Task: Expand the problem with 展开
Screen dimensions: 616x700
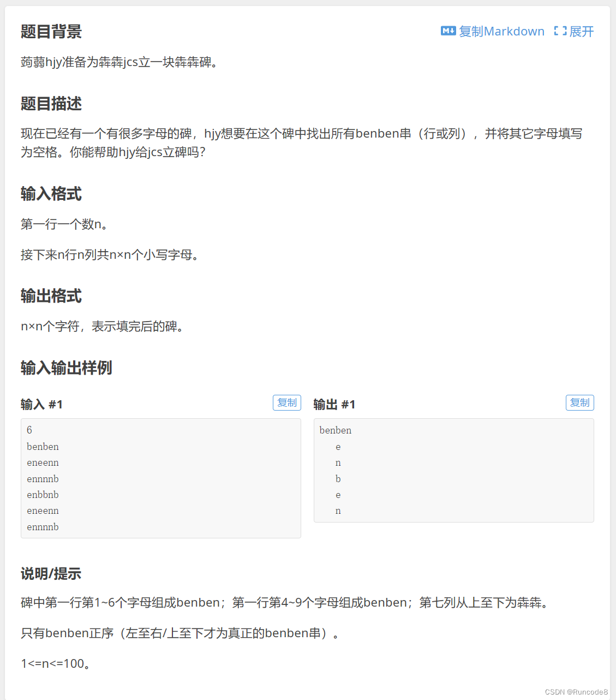Action: tap(581, 31)
